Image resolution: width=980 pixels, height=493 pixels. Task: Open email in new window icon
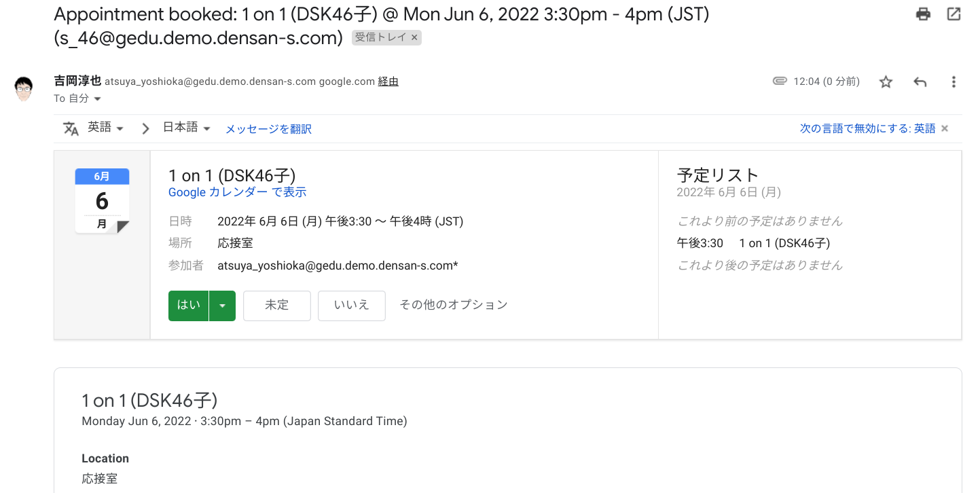[x=954, y=14]
